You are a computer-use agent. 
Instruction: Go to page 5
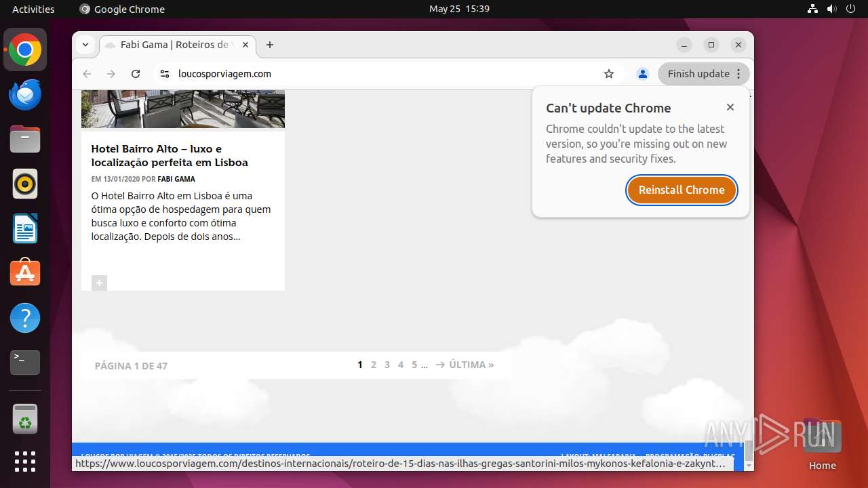(414, 365)
